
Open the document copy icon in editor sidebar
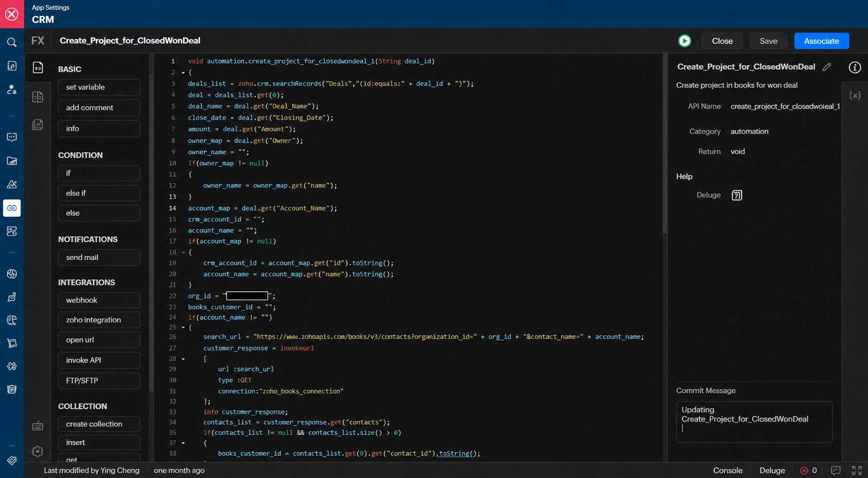coord(38,125)
